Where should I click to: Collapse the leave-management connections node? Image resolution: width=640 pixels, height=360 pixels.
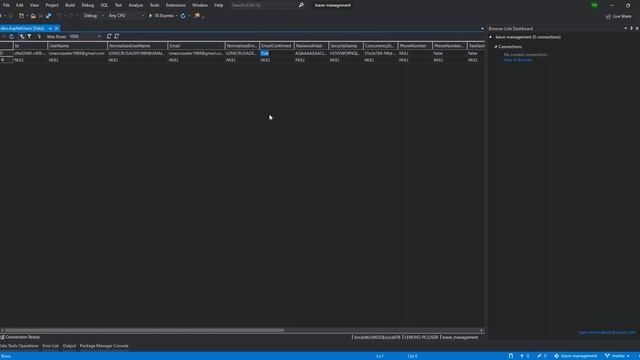[x=491, y=37]
